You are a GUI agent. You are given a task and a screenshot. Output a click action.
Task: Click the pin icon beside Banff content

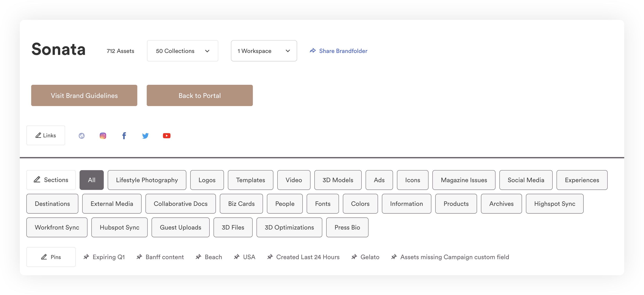(139, 257)
